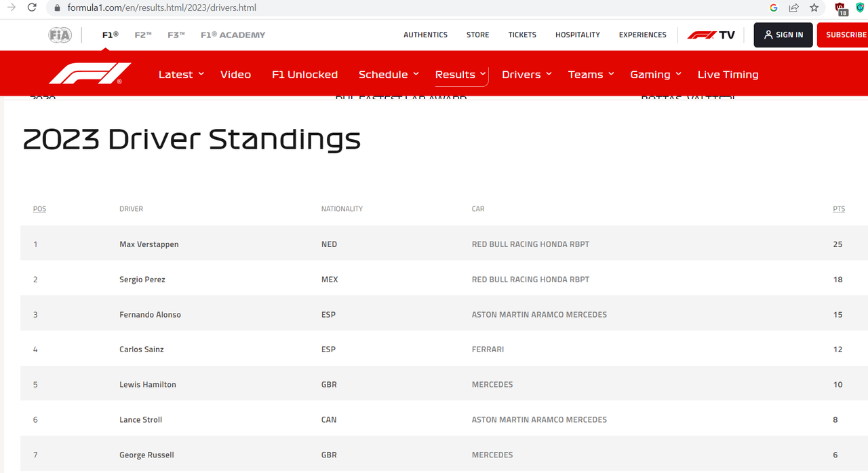
Task: Click the 2023 Driver Standings heading
Action: point(192,139)
